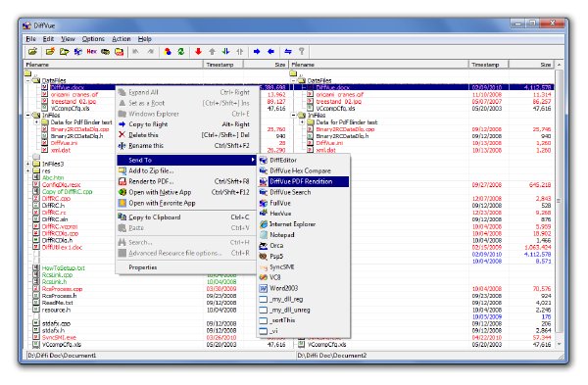Collapse the DataFiles folder in right pane

tap(294, 80)
